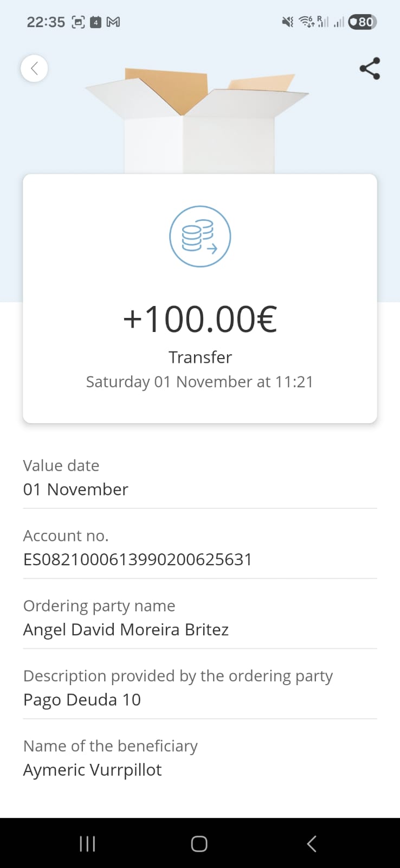Viewport: 400px width, 868px height.
Task: Tap the share icon
Action: tap(370, 69)
